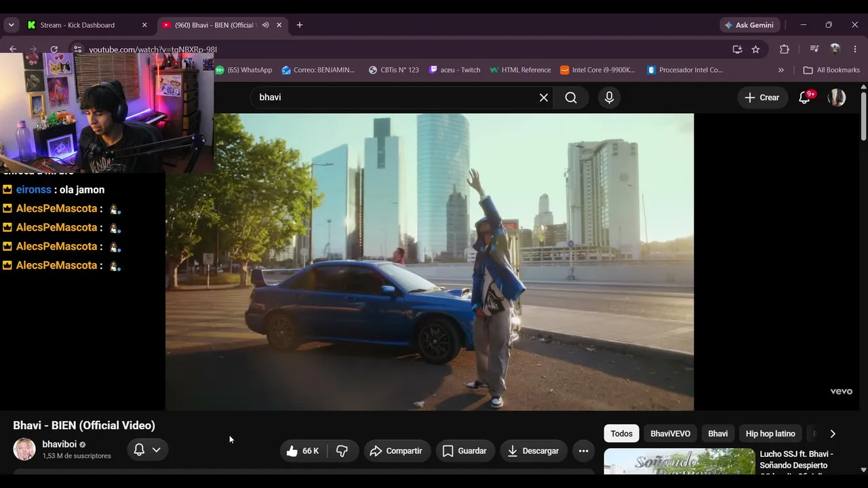
Task: Download the video with Descargar
Action: (x=533, y=451)
